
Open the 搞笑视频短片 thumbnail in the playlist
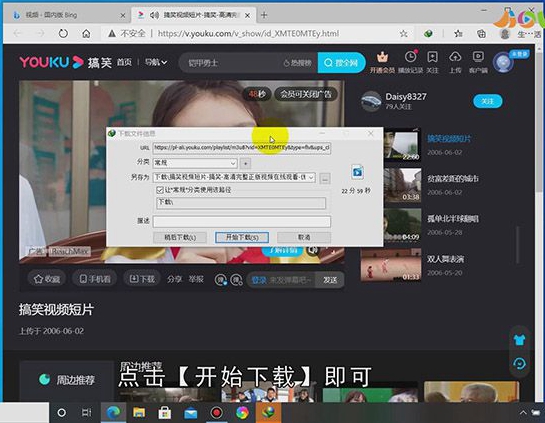402,146
